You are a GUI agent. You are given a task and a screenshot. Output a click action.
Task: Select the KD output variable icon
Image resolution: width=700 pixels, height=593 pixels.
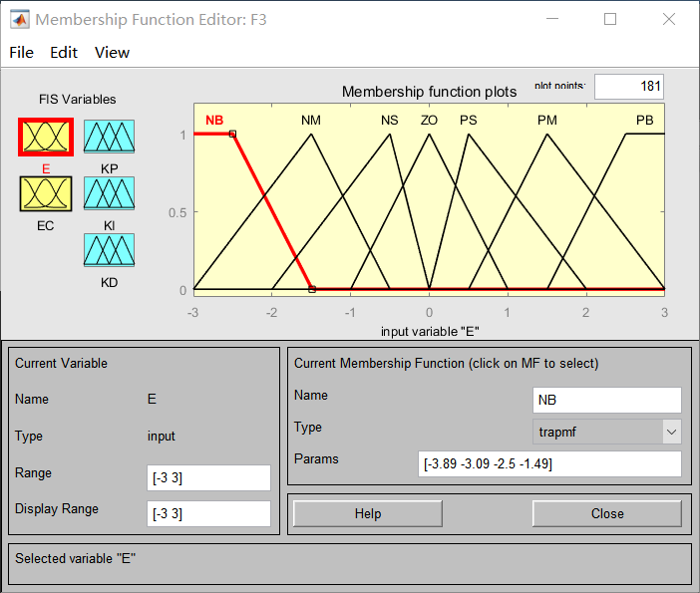[x=109, y=250]
